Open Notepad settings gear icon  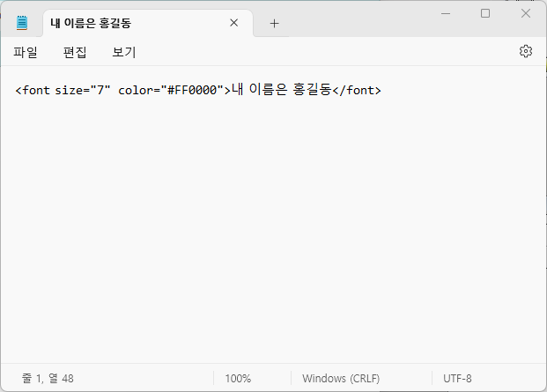coord(526,51)
